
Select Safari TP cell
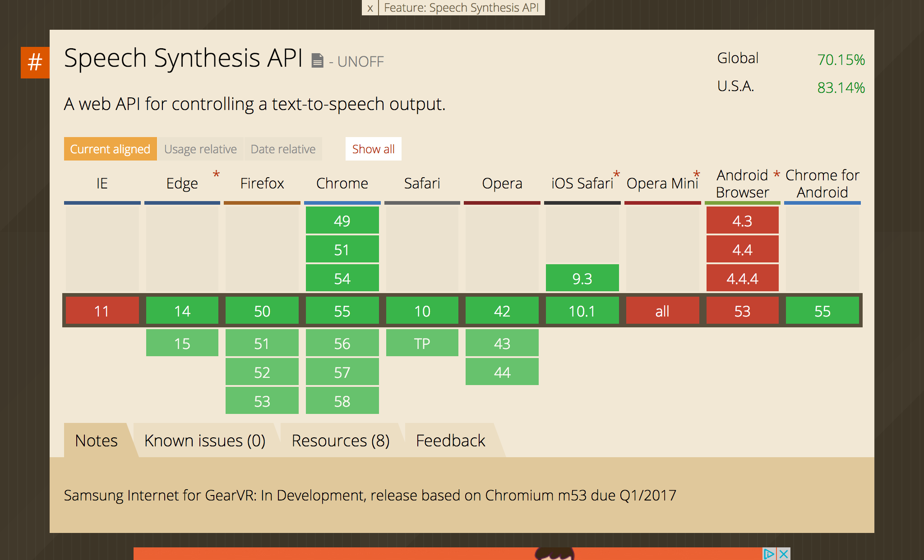pyautogui.click(x=422, y=343)
